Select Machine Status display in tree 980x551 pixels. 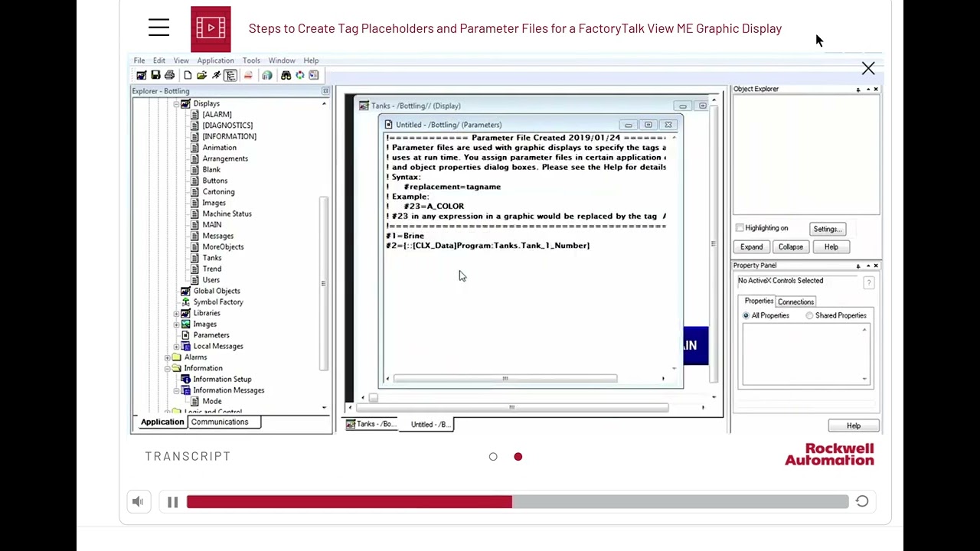pyautogui.click(x=227, y=214)
